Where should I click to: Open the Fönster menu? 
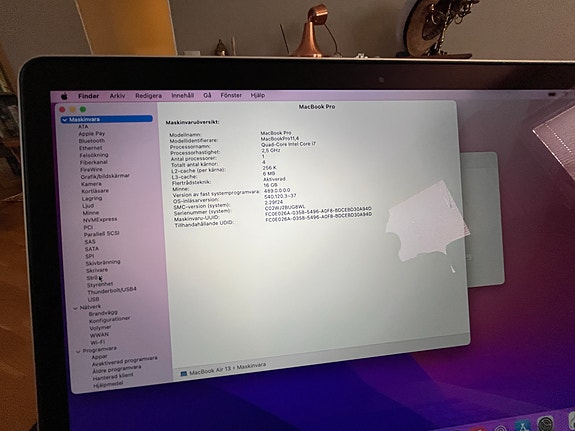[231, 95]
